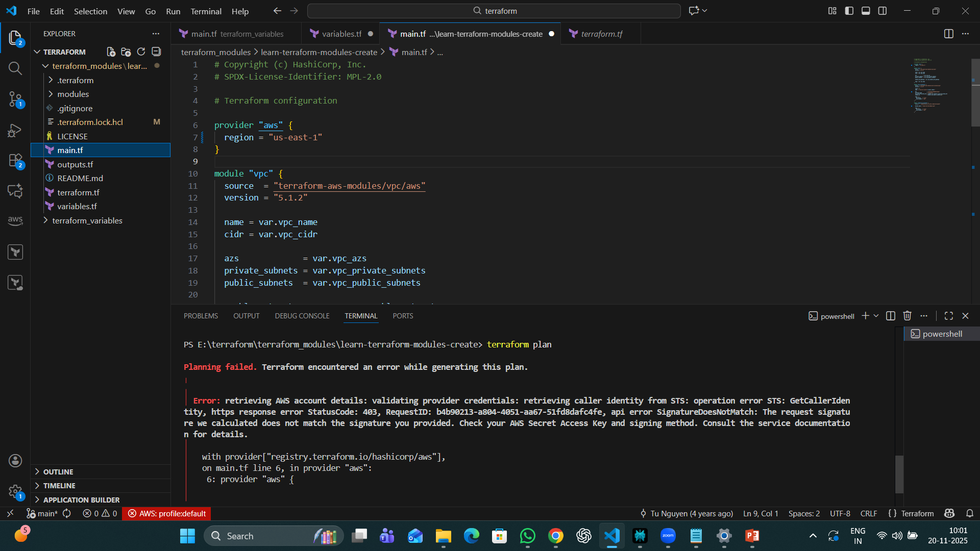Toggle primary side bar visibility

849,11
